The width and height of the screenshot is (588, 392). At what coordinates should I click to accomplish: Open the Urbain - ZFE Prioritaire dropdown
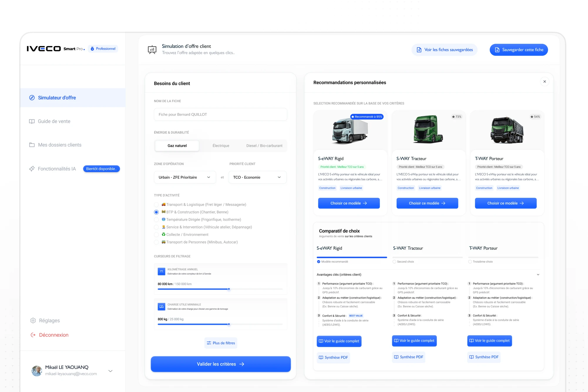pyautogui.click(x=185, y=177)
